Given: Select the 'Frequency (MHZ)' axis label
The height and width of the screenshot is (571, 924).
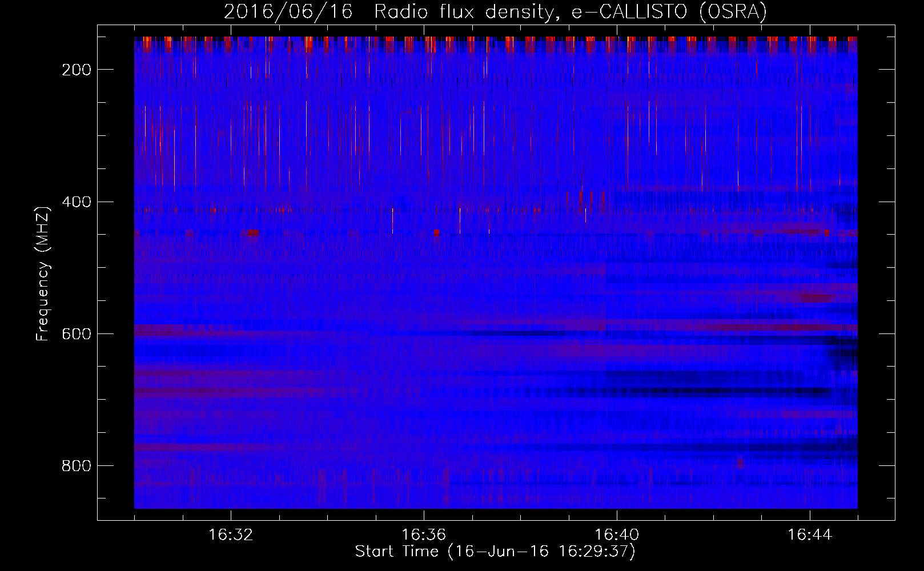Looking at the screenshot, I should (43, 274).
